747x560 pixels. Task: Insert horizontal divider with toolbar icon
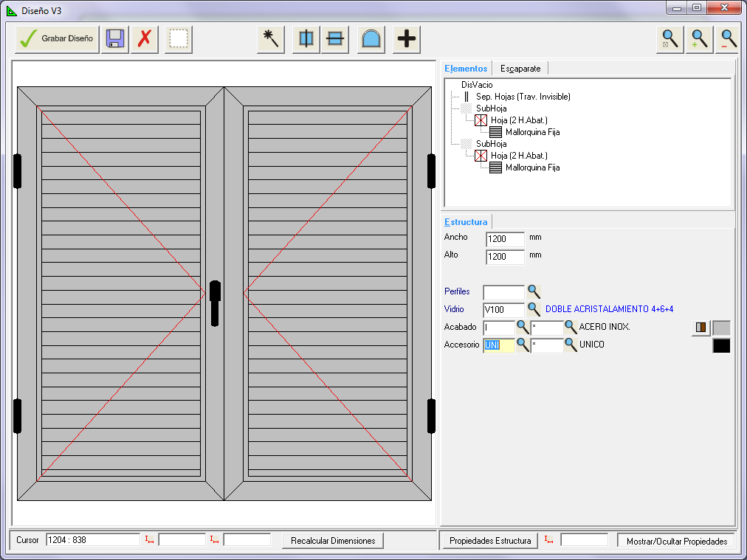pyautogui.click(x=335, y=39)
